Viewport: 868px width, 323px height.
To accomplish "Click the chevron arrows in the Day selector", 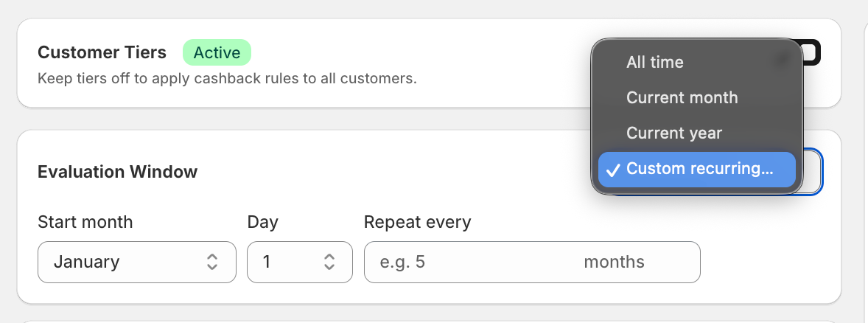I will pos(329,262).
